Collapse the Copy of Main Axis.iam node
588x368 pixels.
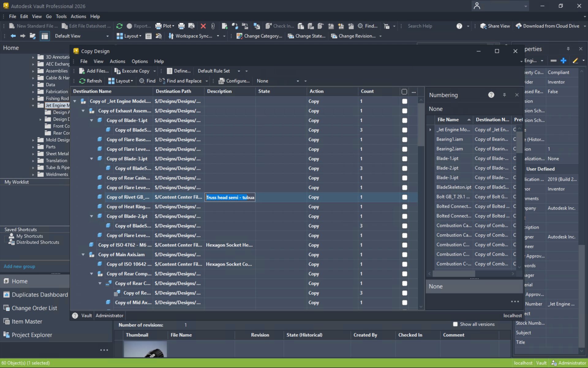click(x=83, y=255)
